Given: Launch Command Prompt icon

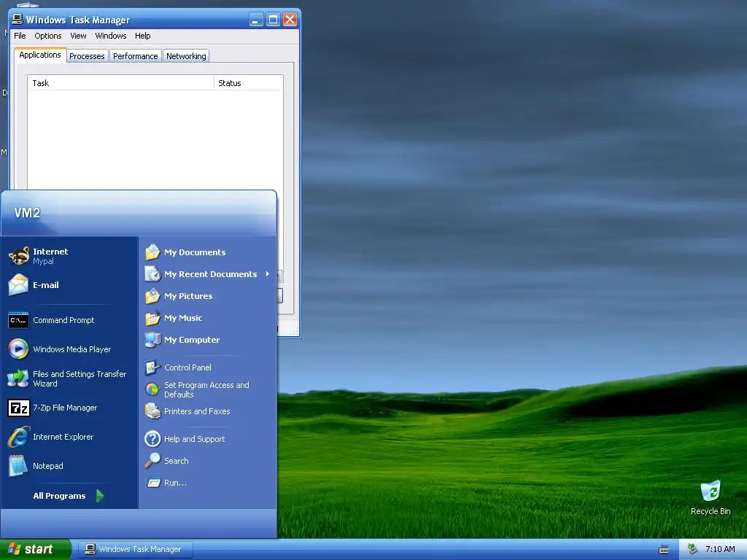Looking at the screenshot, I should coord(18,320).
